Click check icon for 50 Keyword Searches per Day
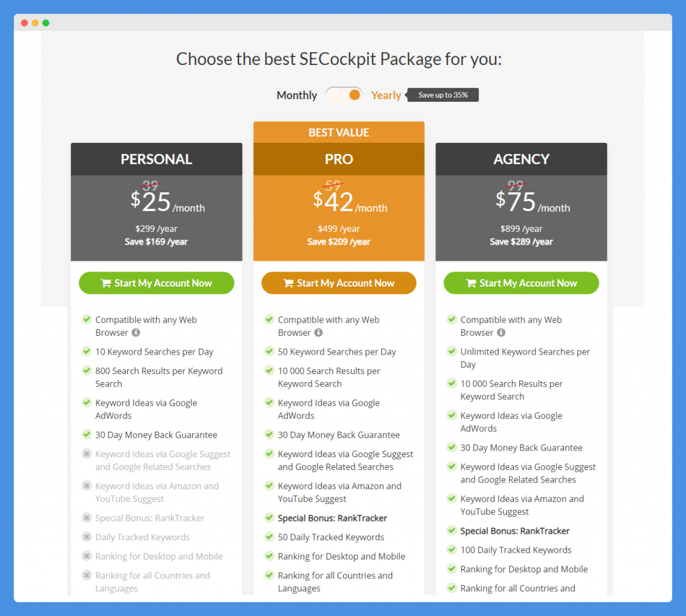686x616 pixels. 269,351
